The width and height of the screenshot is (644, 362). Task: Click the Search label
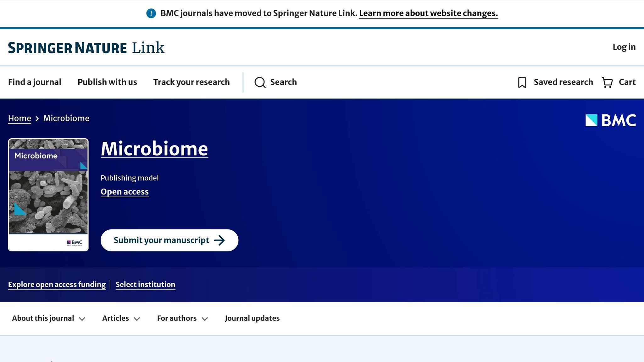point(283,82)
